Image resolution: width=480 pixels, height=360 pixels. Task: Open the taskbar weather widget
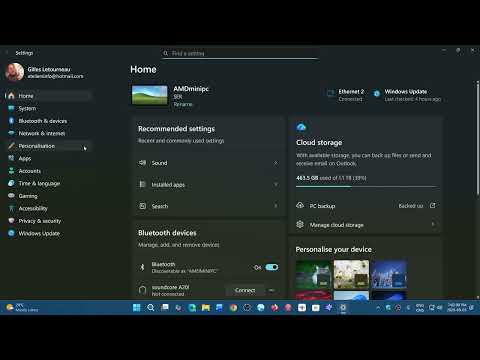tap(22, 307)
